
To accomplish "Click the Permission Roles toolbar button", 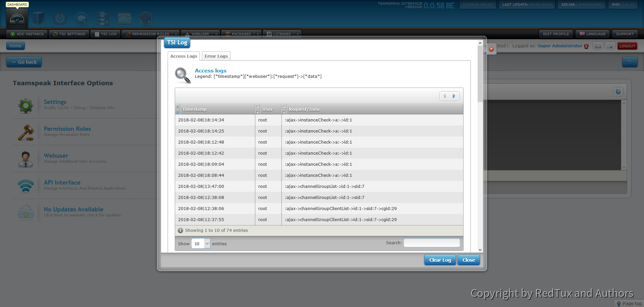I will click(x=147, y=34).
